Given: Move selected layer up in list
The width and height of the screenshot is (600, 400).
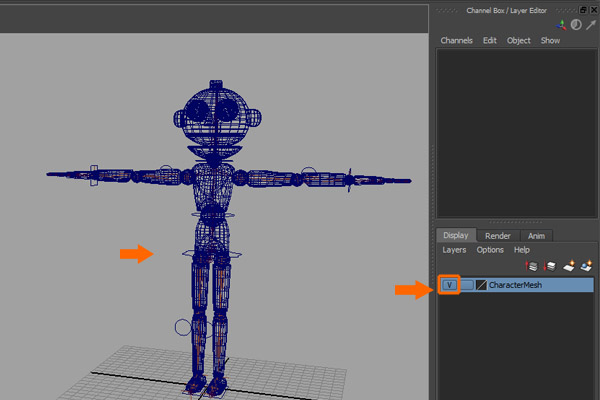Looking at the screenshot, I should point(532,266).
